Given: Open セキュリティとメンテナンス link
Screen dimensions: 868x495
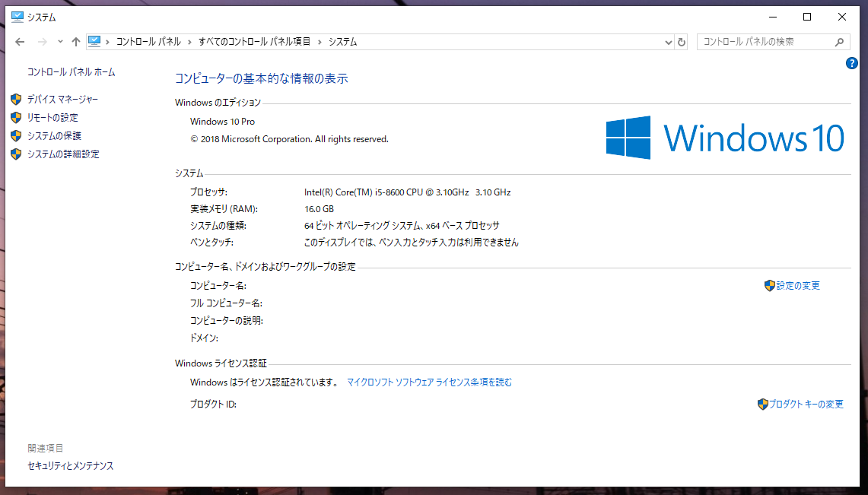Looking at the screenshot, I should 71,466.
